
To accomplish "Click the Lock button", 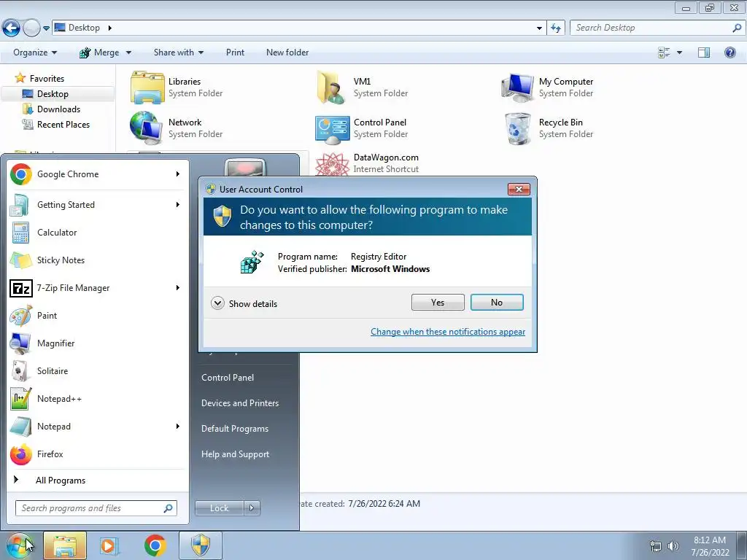I will point(219,508).
